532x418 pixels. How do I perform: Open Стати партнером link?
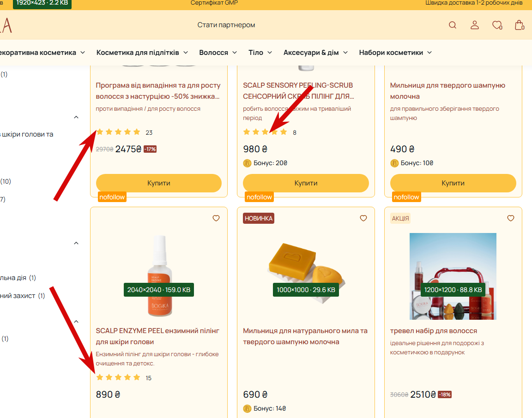point(226,25)
